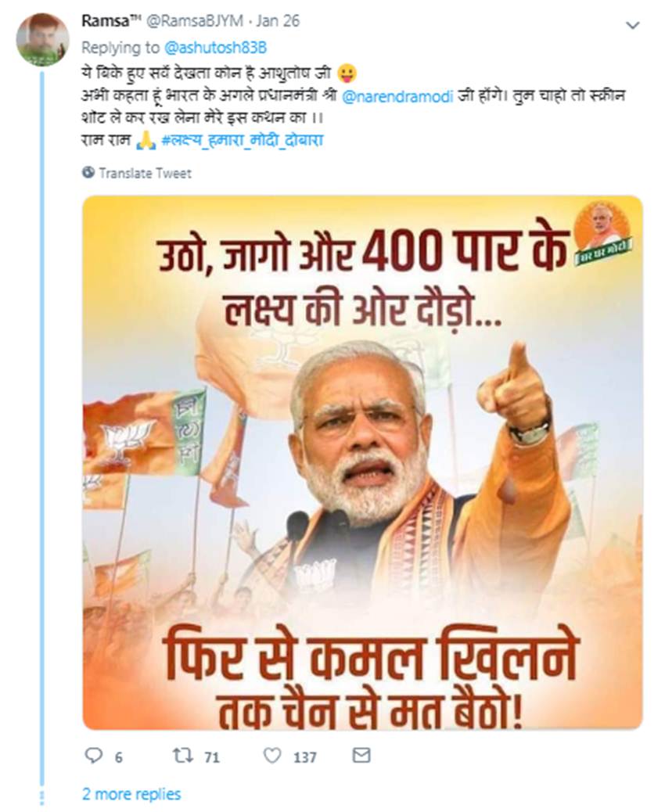Expand the tweet options chevron menu
Screen dimensions: 665x812
[633, 26]
